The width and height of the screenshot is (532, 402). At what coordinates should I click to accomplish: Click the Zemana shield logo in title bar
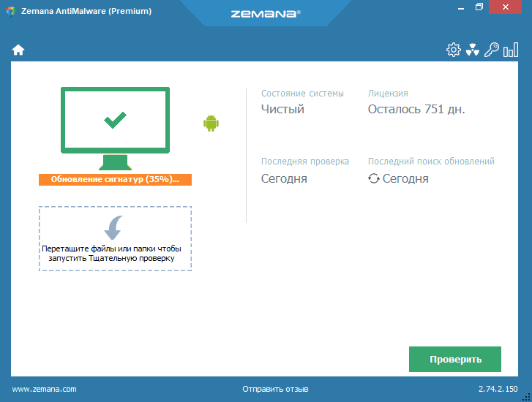click(x=11, y=12)
